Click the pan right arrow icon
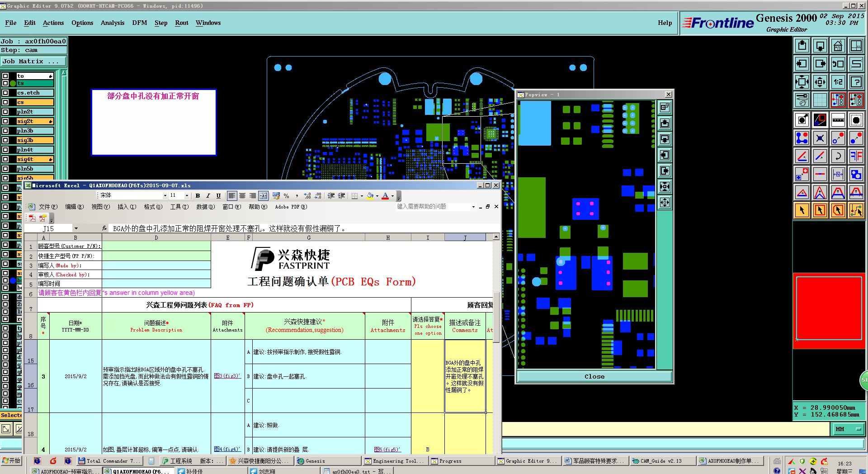Viewport: 868px width, 474px height. coord(820,64)
